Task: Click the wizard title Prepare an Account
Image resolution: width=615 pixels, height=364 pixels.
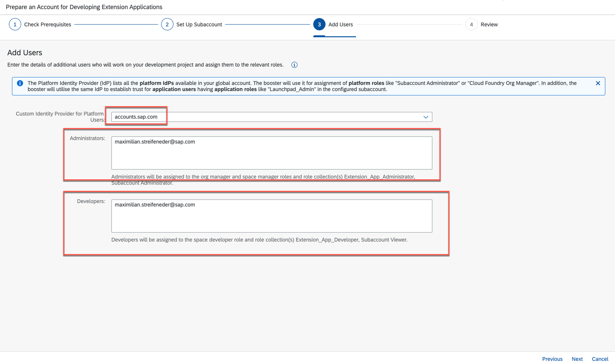Action: click(x=84, y=7)
